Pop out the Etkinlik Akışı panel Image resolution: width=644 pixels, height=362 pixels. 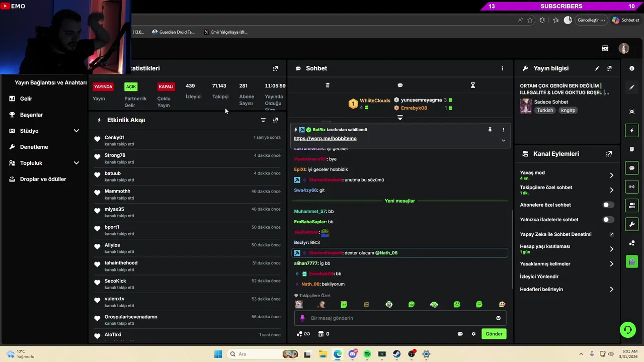(x=275, y=120)
